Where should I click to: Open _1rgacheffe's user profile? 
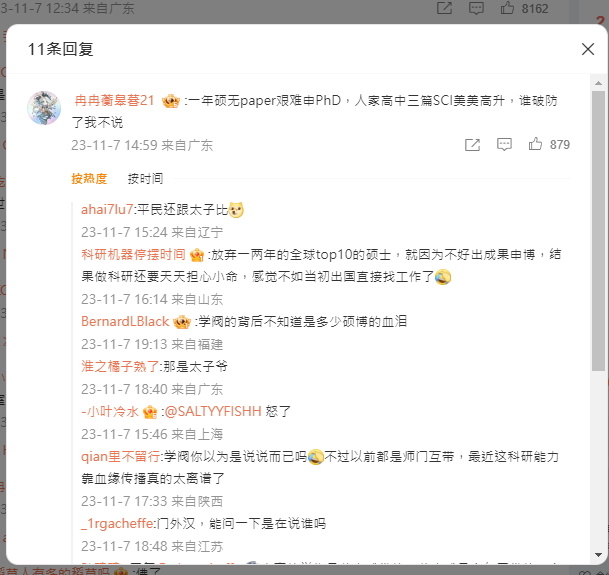coord(117,524)
